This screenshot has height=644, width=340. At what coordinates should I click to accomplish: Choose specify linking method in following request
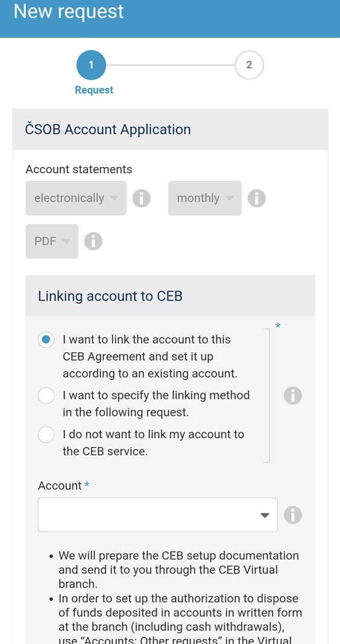coord(46,396)
